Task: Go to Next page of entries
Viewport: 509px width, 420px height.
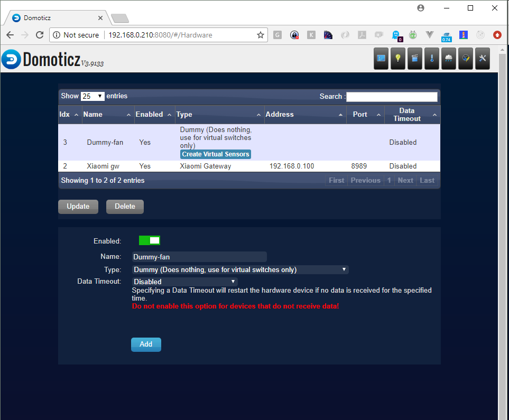Action: click(405, 181)
